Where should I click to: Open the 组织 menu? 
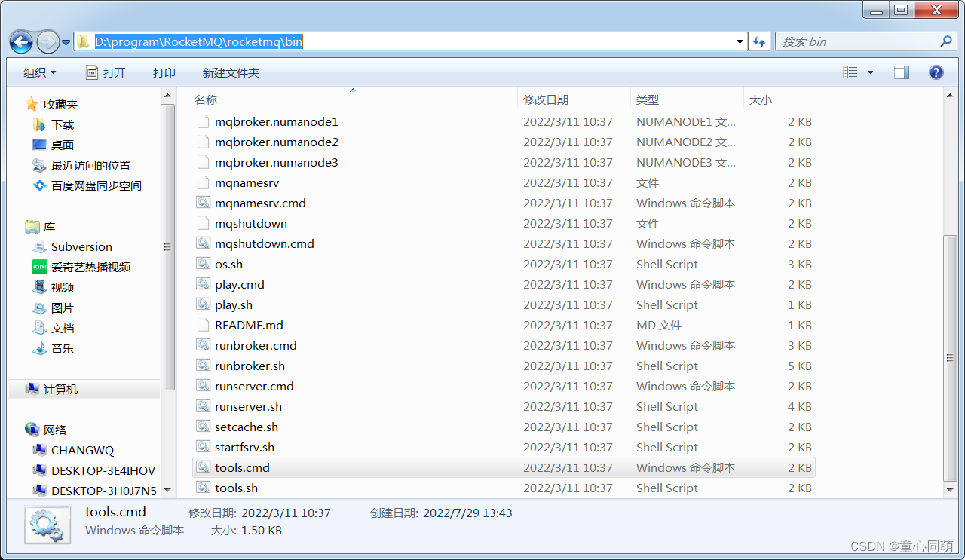point(39,72)
